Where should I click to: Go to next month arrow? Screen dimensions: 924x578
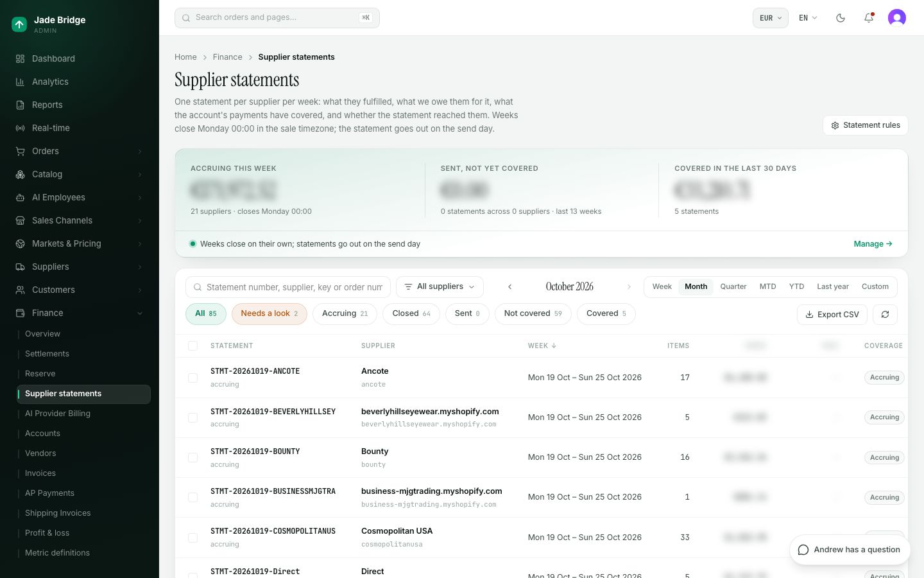tap(629, 287)
